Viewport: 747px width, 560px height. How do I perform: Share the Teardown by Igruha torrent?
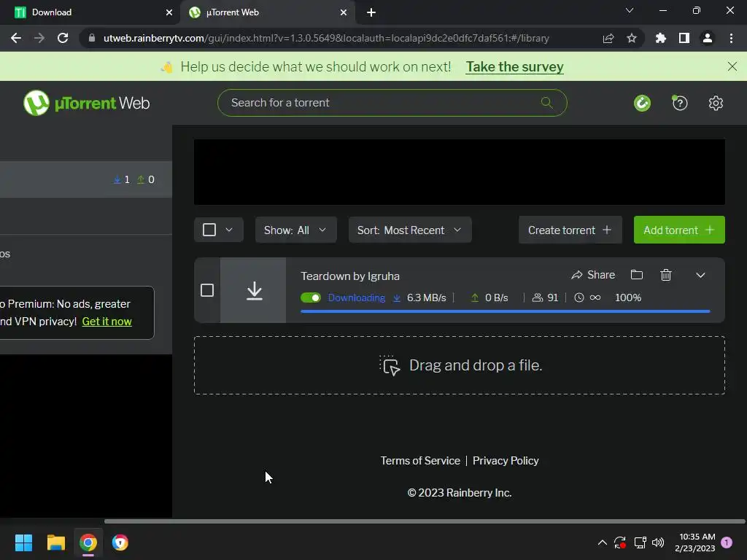pyautogui.click(x=593, y=275)
